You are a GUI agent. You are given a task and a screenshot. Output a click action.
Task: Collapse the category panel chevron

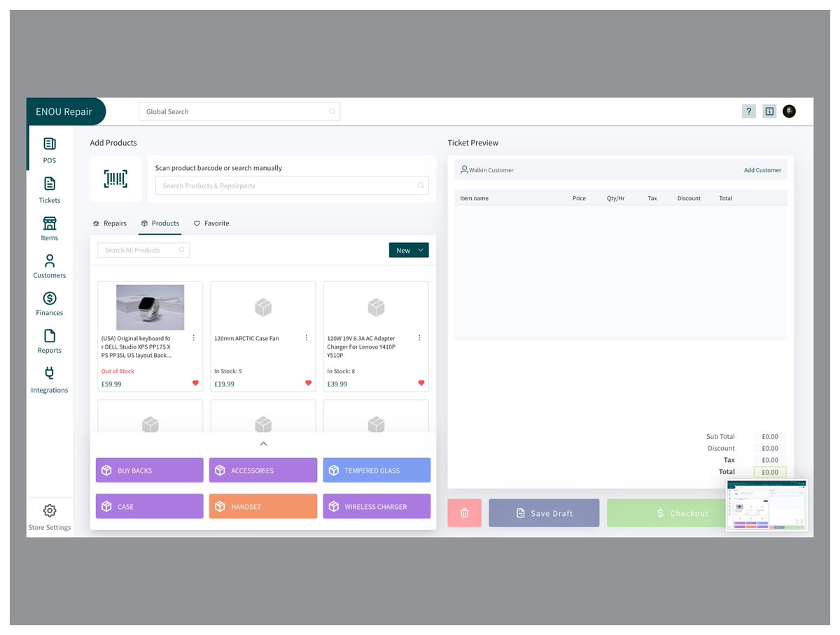click(x=263, y=444)
